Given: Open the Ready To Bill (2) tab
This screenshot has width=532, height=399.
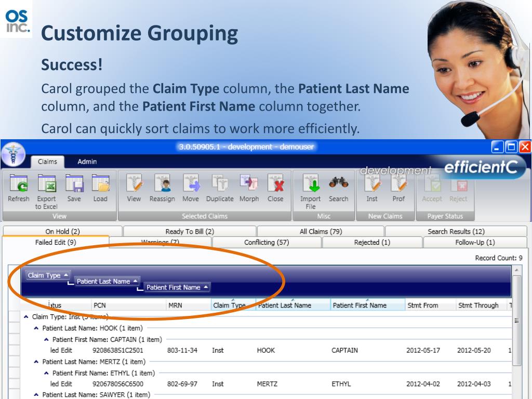Looking at the screenshot, I should 190,231.
